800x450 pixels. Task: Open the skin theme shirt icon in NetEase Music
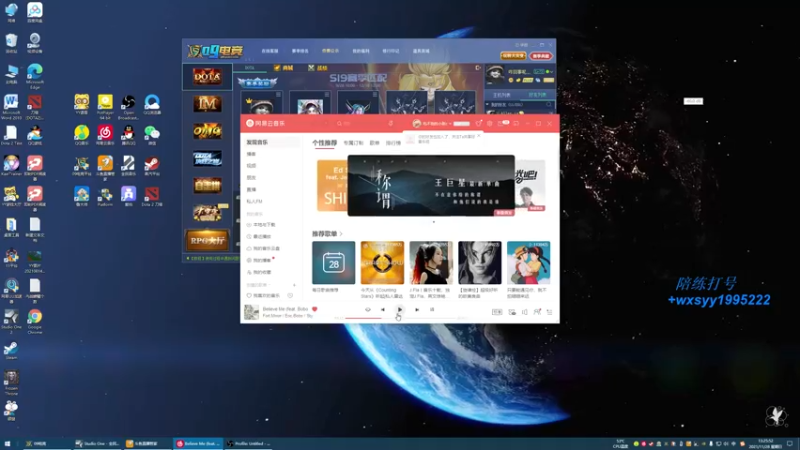479,123
